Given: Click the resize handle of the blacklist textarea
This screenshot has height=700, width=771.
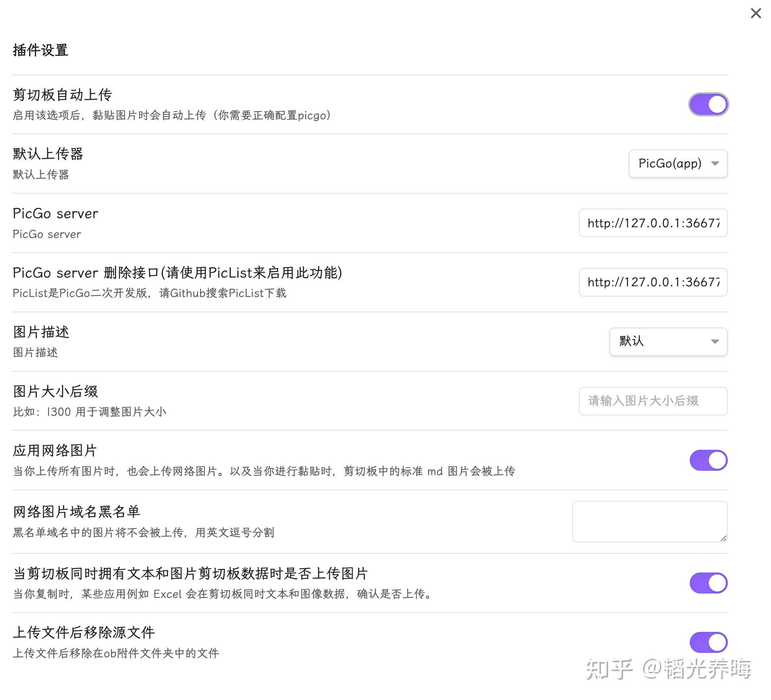Looking at the screenshot, I should [724, 538].
